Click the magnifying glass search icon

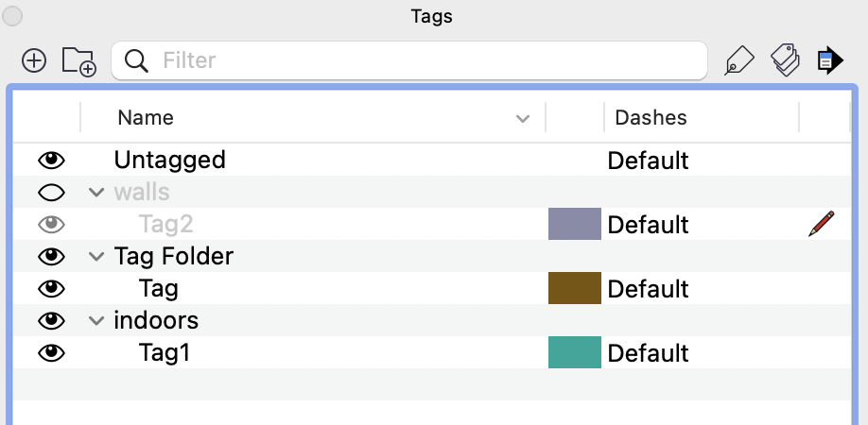tap(137, 61)
